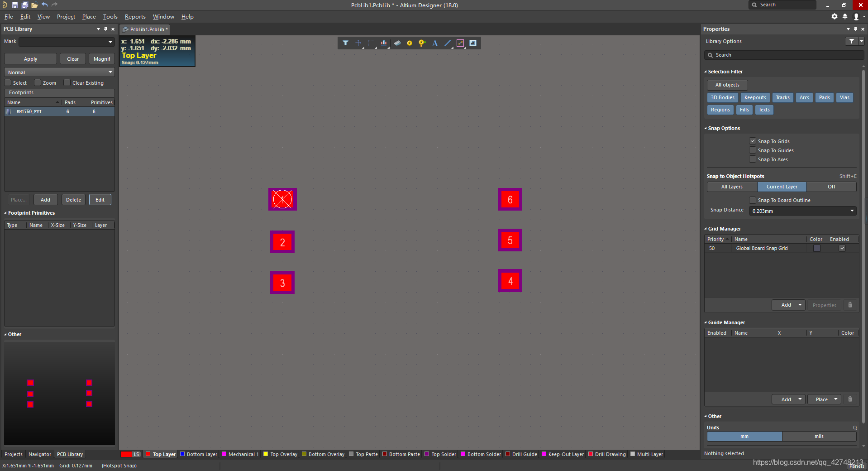Viewport: 868px width, 471px height.
Task: Click the Place 3D Body chip icon
Action: (x=397, y=43)
